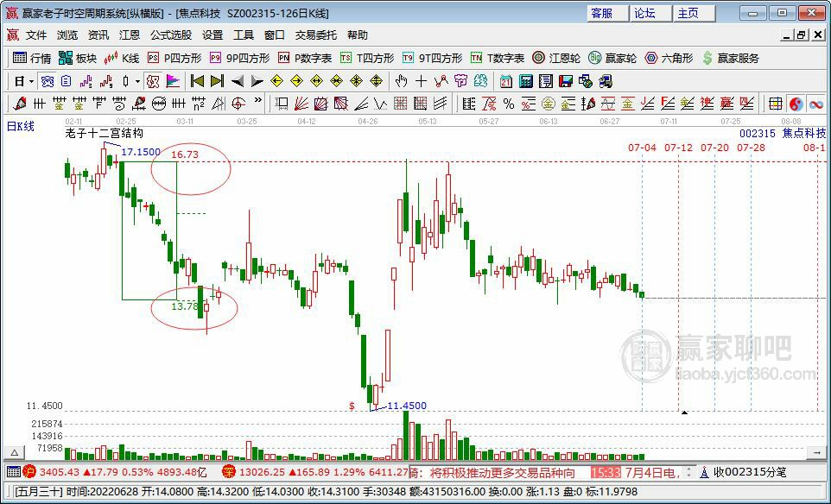
Task: Select the 神 angle-line tool
Action: click(x=707, y=104)
